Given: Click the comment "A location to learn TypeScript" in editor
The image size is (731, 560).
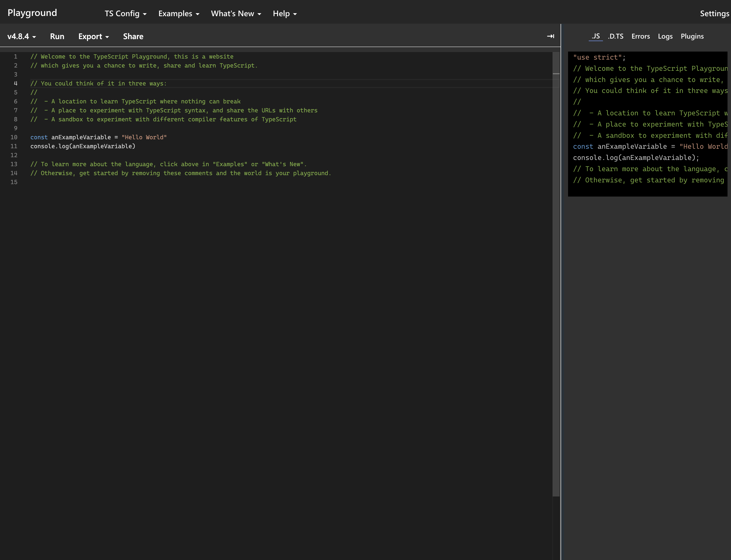Looking at the screenshot, I should tap(135, 101).
